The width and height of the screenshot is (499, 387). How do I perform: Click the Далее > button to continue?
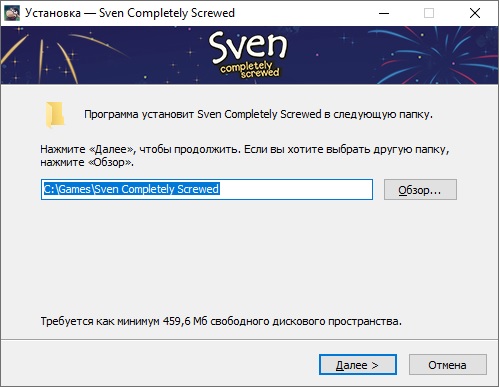(x=358, y=365)
